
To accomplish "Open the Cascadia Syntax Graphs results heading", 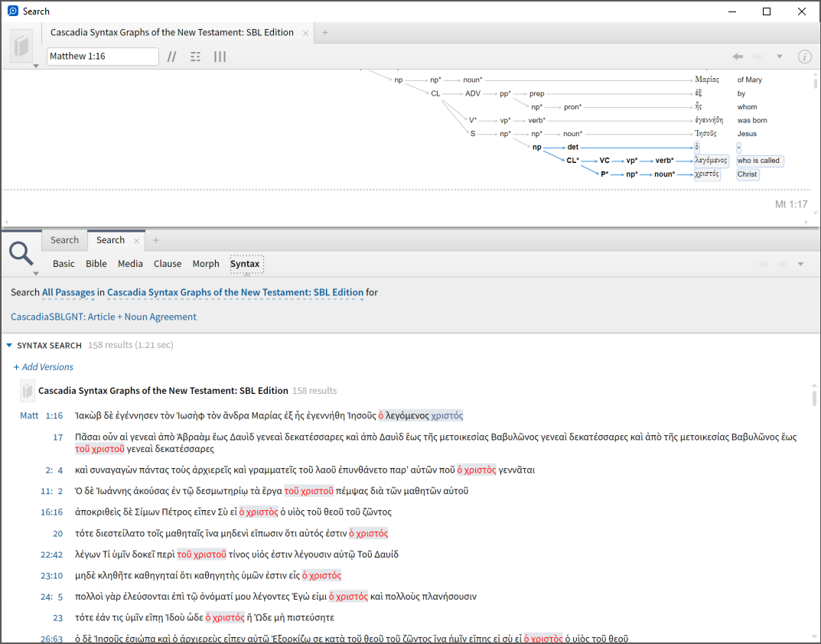I will coord(164,391).
